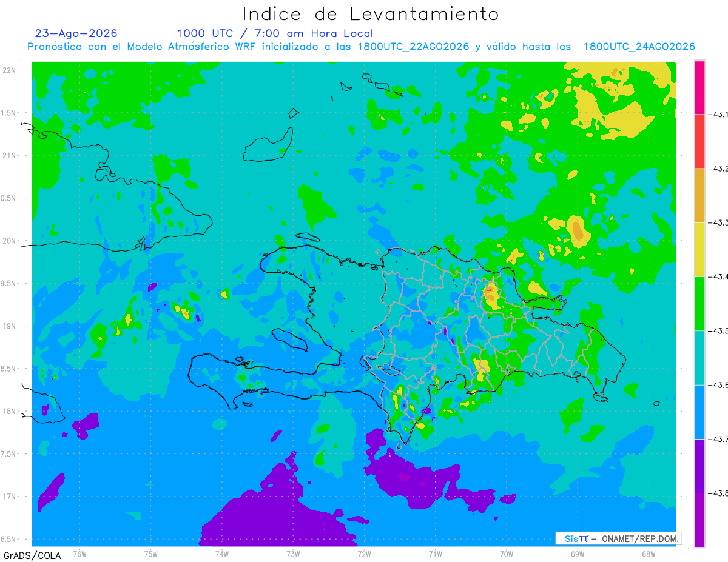Select the valid-until time "1800UTC_24AGO2026"
The image size is (728, 562).
click(x=639, y=47)
